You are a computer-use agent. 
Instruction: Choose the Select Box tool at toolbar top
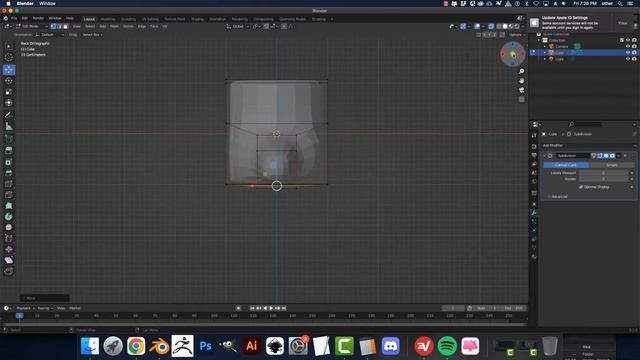pos(9,47)
